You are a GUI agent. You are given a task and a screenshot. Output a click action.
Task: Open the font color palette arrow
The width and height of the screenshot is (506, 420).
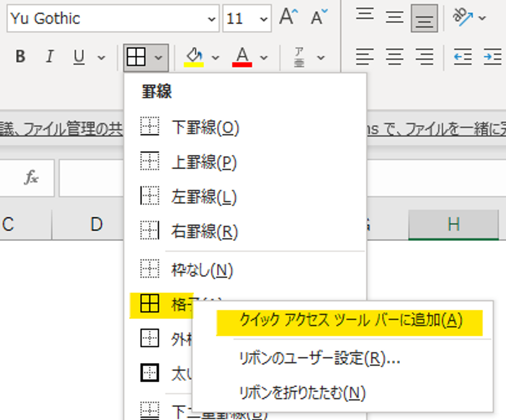coord(264,58)
